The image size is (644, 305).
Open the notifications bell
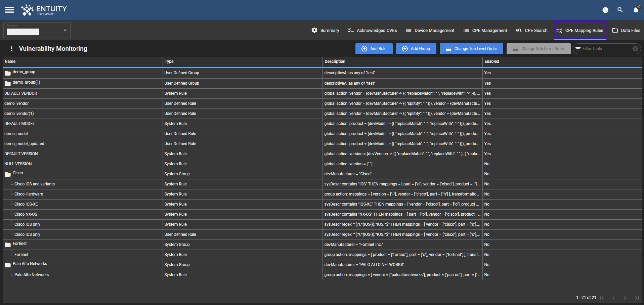[x=636, y=10]
